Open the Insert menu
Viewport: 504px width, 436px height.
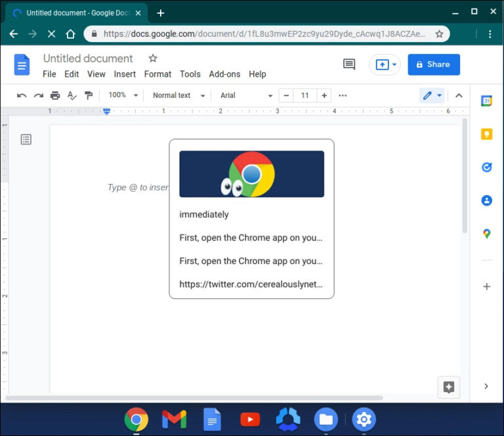pyautogui.click(x=125, y=74)
